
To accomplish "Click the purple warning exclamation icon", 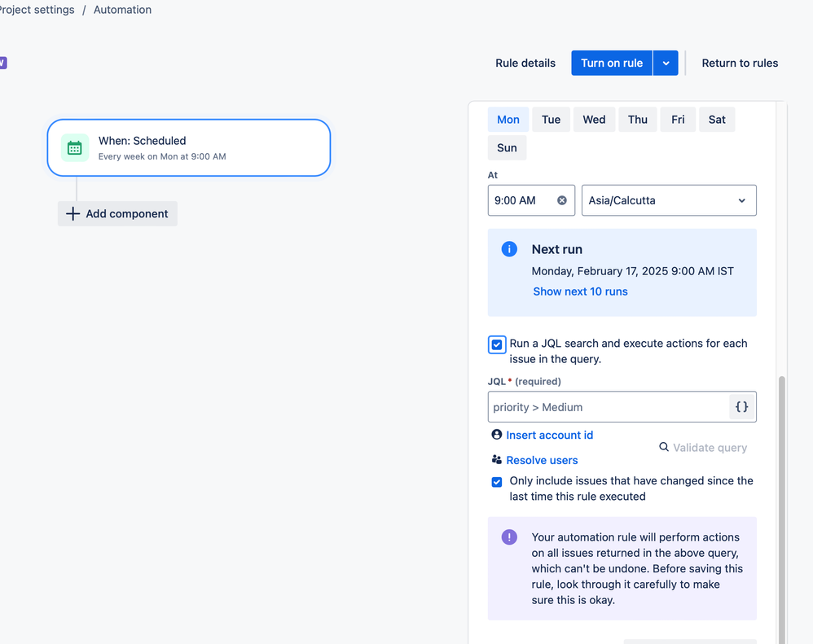I will click(509, 537).
